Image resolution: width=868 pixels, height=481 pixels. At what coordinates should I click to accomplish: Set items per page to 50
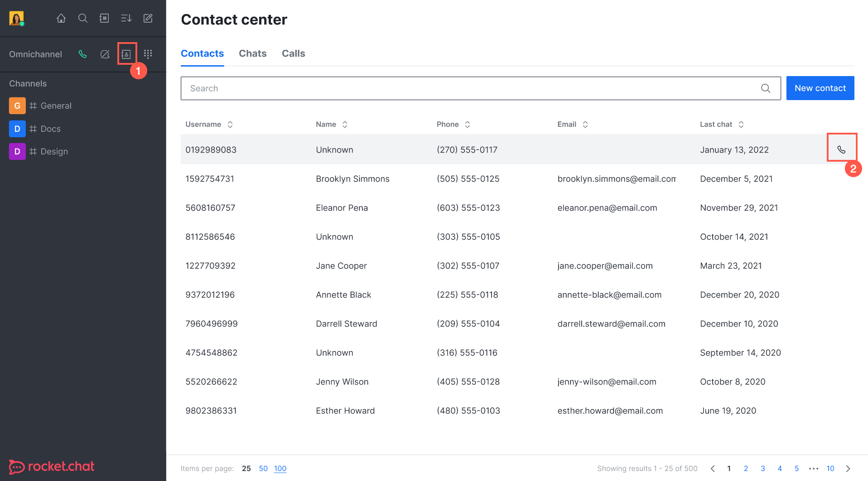pyautogui.click(x=263, y=468)
